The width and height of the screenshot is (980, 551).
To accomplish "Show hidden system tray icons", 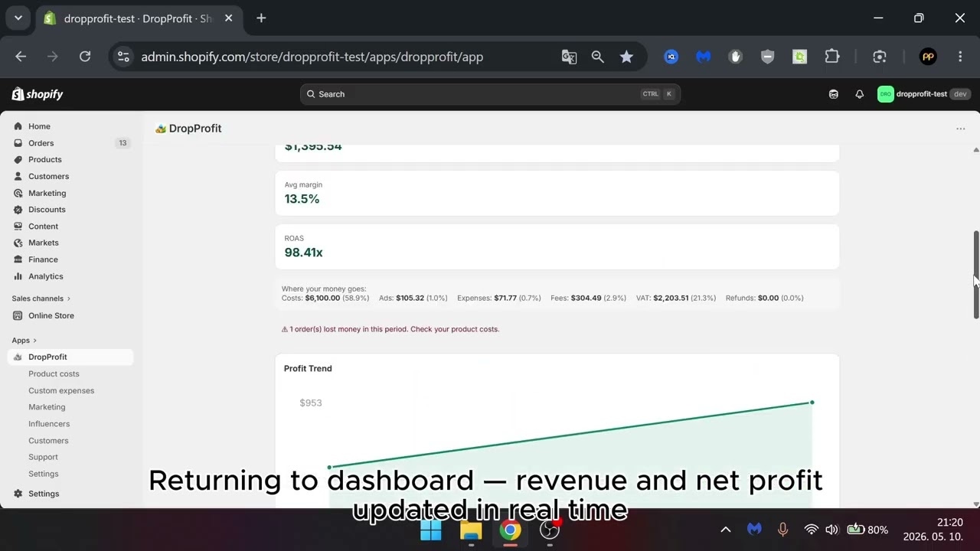I will (x=726, y=530).
